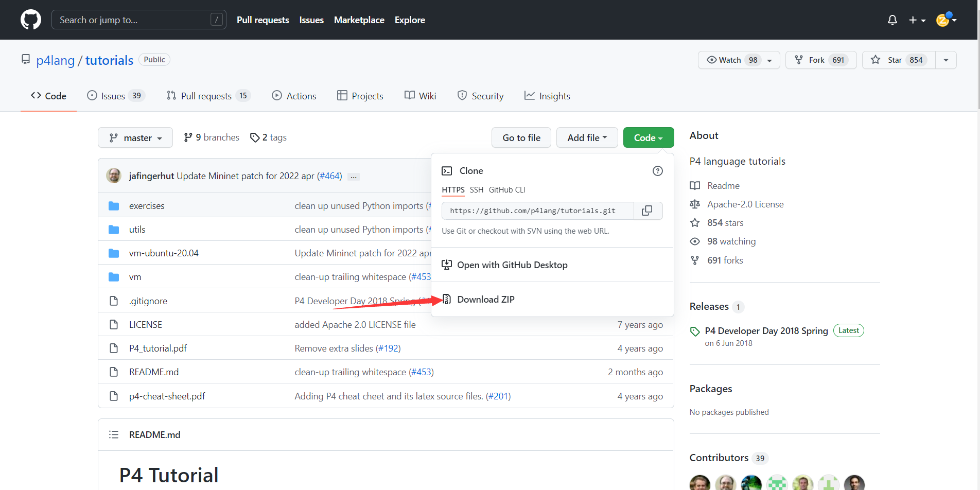Image resolution: width=980 pixels, height=490 pixels.
Task: View the 2 tags link
Action: (x=268, y=137)
